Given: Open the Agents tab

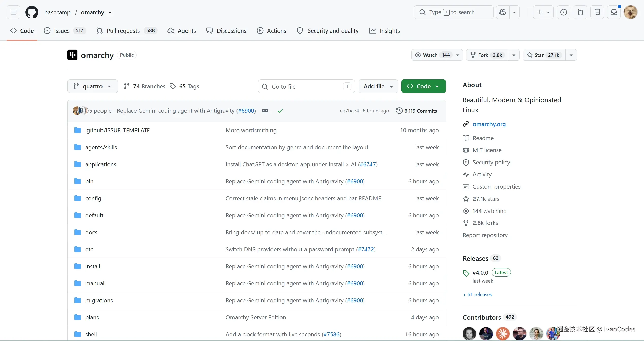Looking at the screenshot, I should pos(182,31).
